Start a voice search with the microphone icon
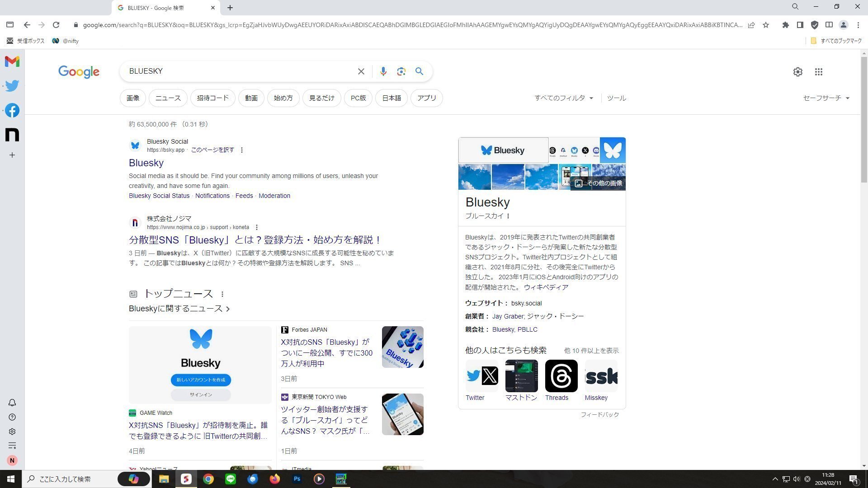 click(x=383, y=71)
